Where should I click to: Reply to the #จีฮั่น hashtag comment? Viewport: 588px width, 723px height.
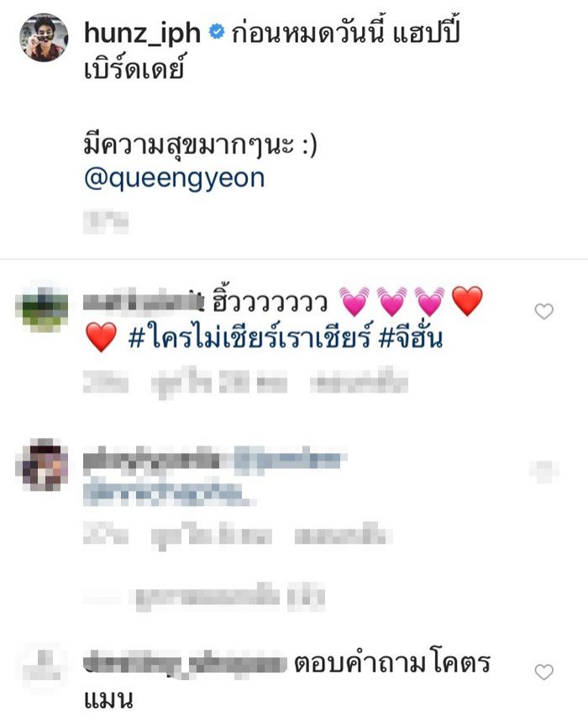pos(359,383)
